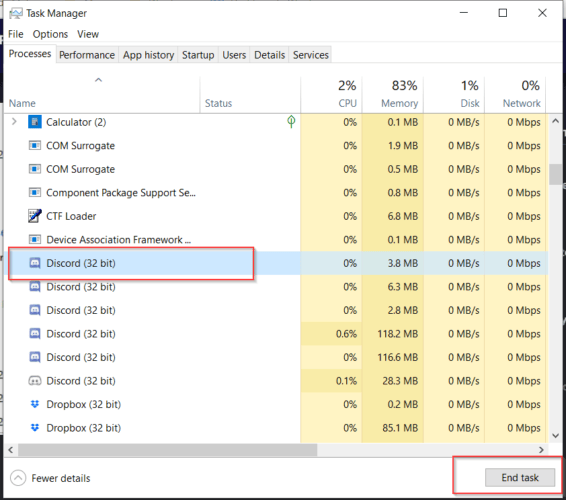Image resolution: width=566 pixels, height=500 pixels.
Task: Click the horizontal scrollbar thumb
Action: click(167, 450)
